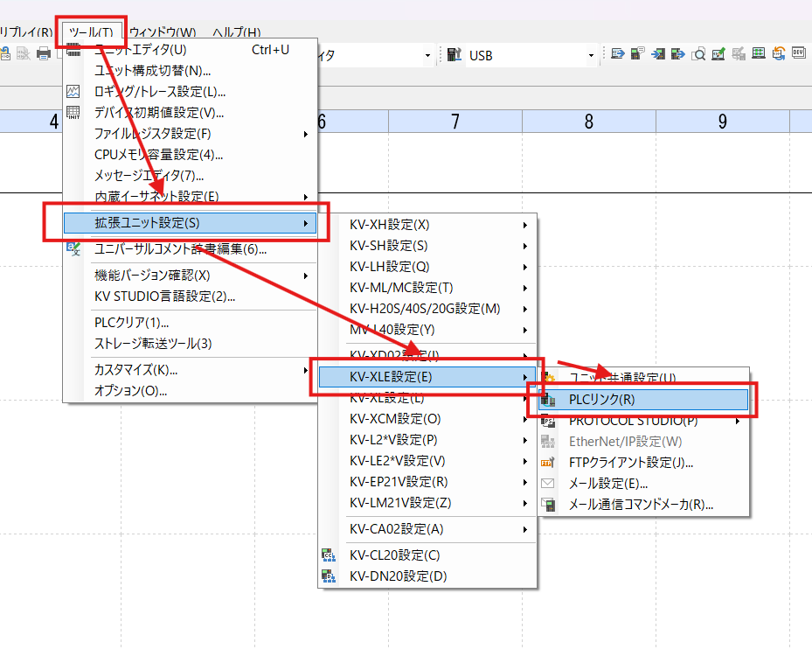Expand the KV-LH設定(Q) submenu

524,267
